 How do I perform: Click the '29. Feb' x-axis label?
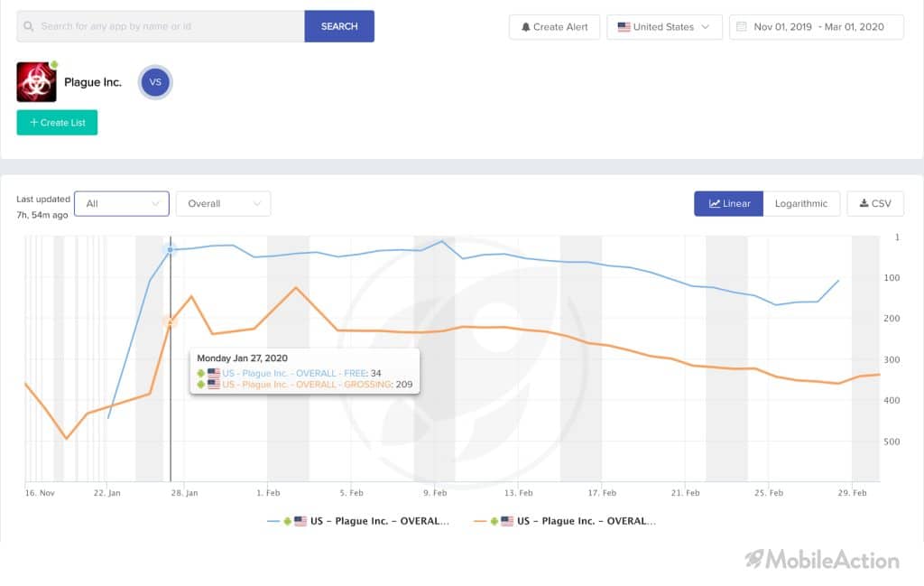(852, 493)
